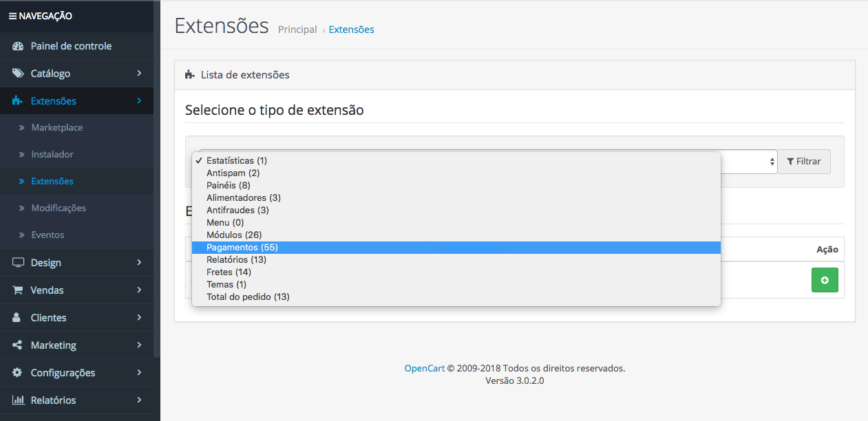The image size is (868, 421).
Task: Open Marketplace in the sidebar submenu
Action: tap(56, 128)
